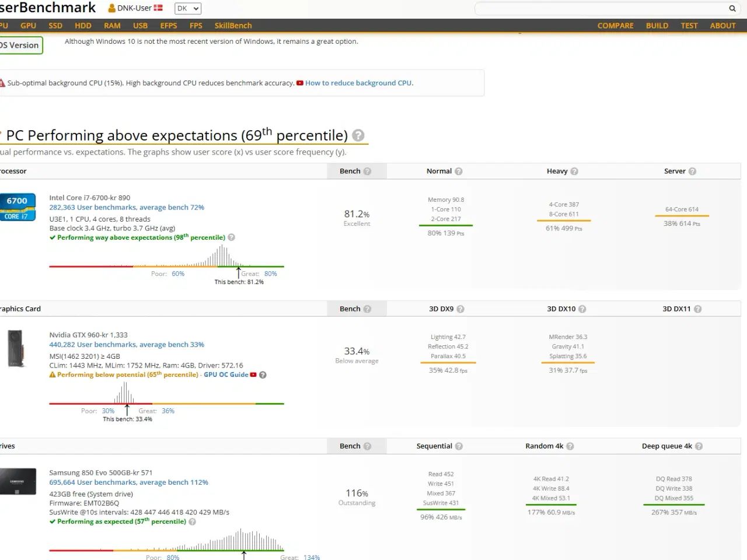Open 'How to reduce background CPU' link
Viewport: 747px width, 560px height.
click(x=359, y=83)
